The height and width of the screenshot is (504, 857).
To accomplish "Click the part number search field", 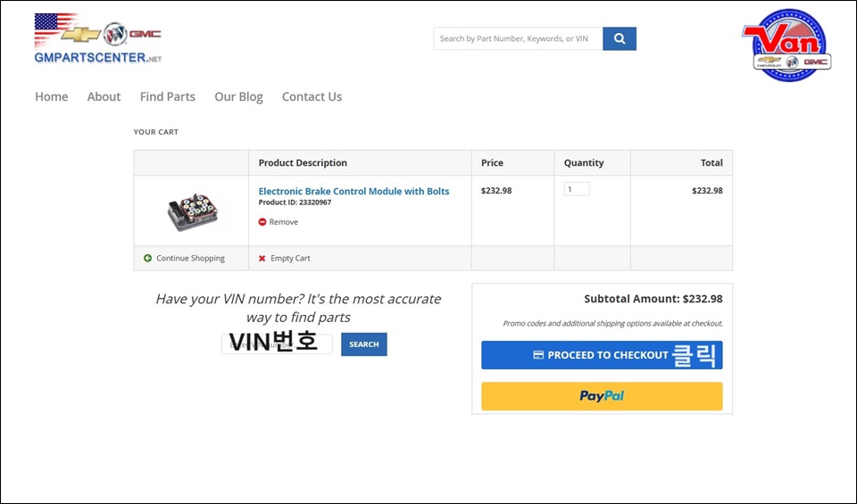I will coord(518,38).
